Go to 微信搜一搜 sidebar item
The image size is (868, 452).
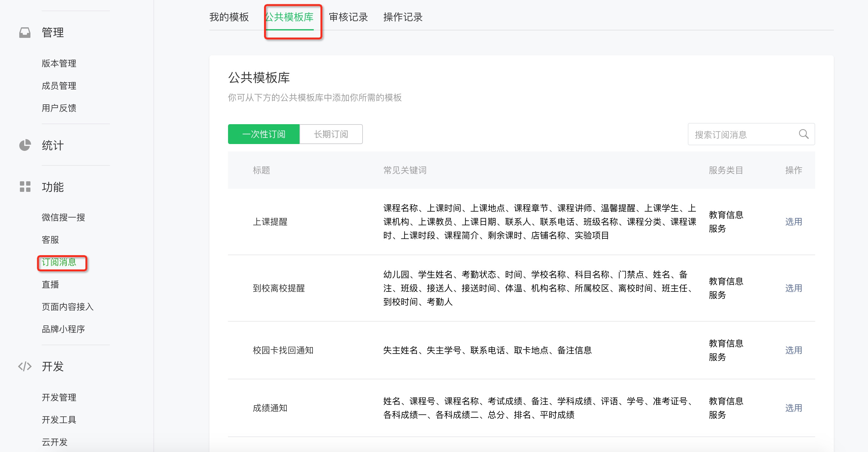point(63,217)
